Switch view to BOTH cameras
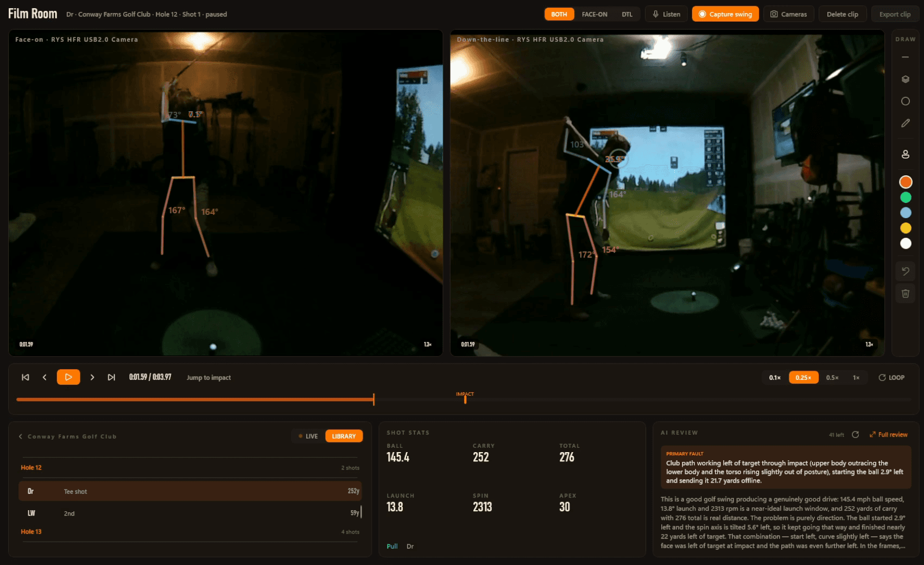924x565 pixels. click(x=559, y=14)
